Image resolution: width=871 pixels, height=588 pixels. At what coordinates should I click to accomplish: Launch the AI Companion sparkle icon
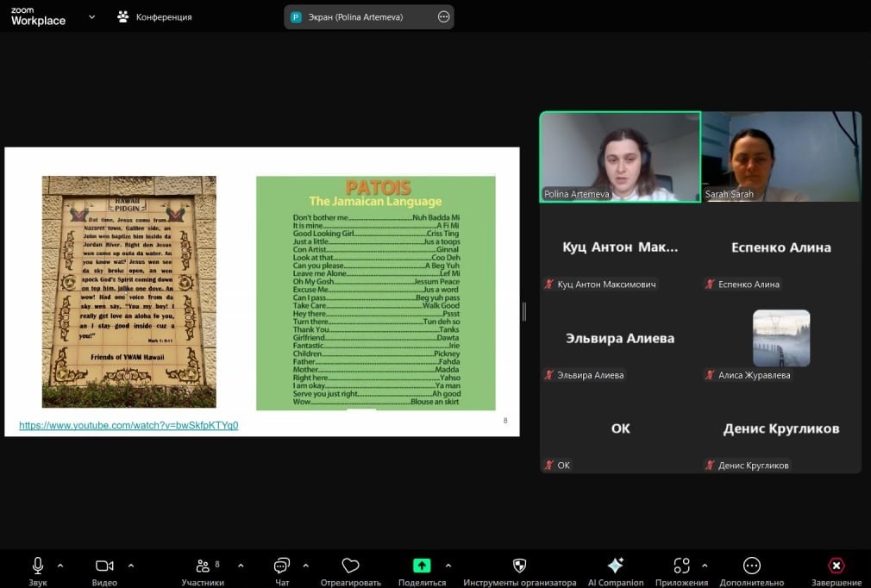click(615, 566)
